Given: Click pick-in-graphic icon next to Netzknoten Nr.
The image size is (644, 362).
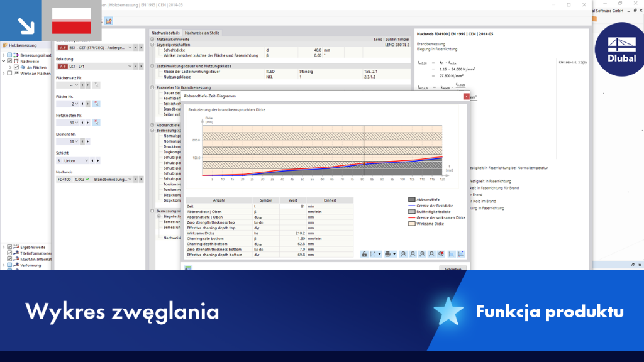Looking at the screenshot, I should [x=96, y=123].
